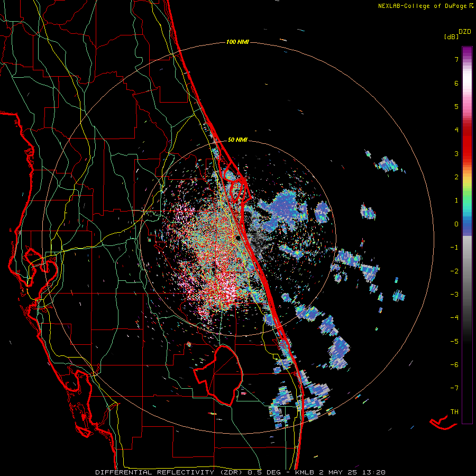Click the color scale value -3
Viewport: 476px width, 476px height.
(x=454, y=295)
